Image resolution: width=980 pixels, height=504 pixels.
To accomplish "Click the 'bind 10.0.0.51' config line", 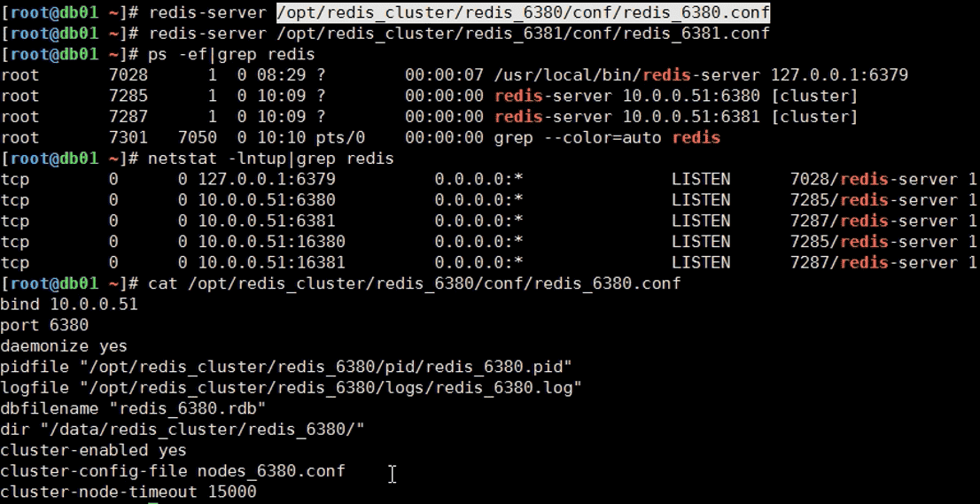I will (69, 305).
